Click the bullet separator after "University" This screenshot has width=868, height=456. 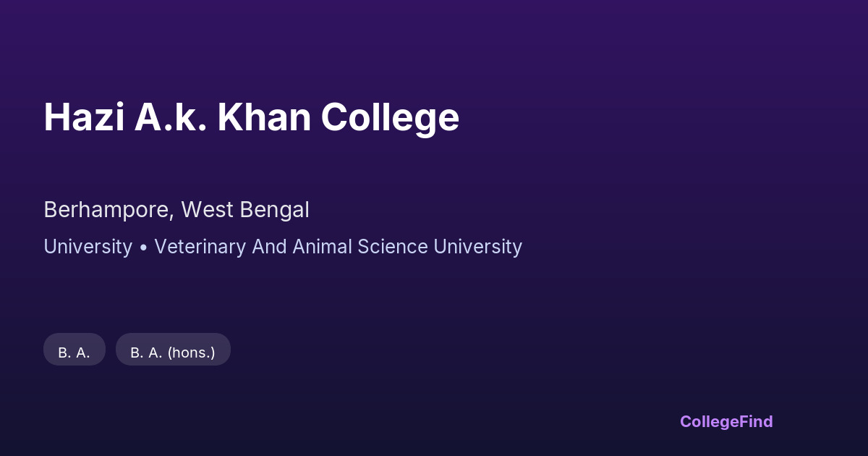pyautogui.click(x=143, y=248)
